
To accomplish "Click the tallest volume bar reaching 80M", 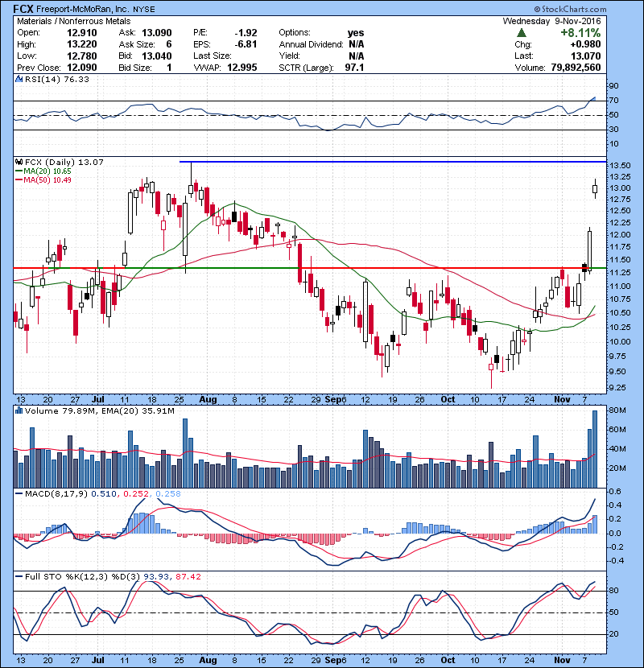I will tap(595, 449).
